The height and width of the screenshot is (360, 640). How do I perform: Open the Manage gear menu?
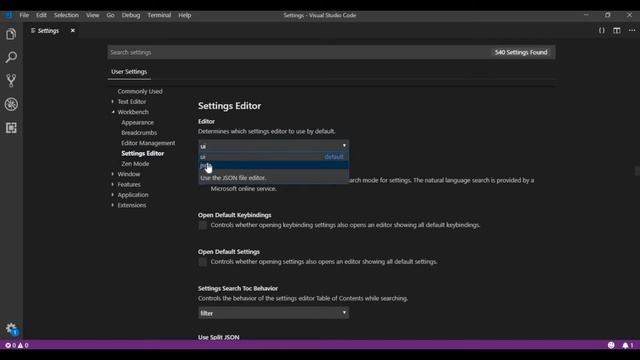pyautogui.click(x=11, y=329)
